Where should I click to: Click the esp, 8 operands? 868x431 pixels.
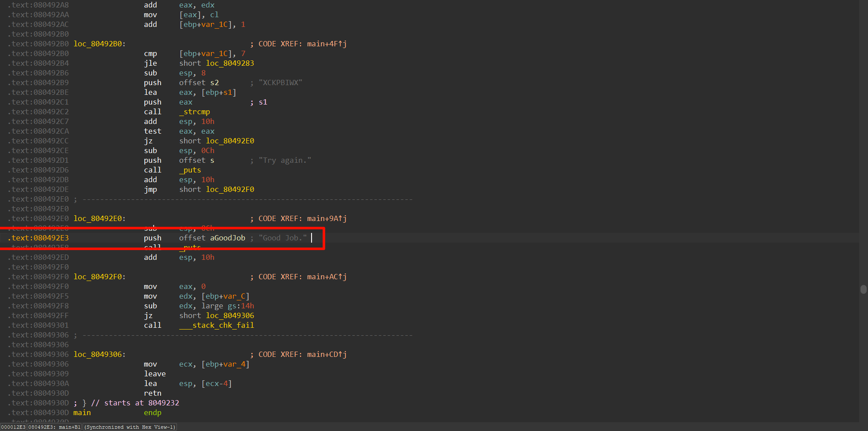192,73
